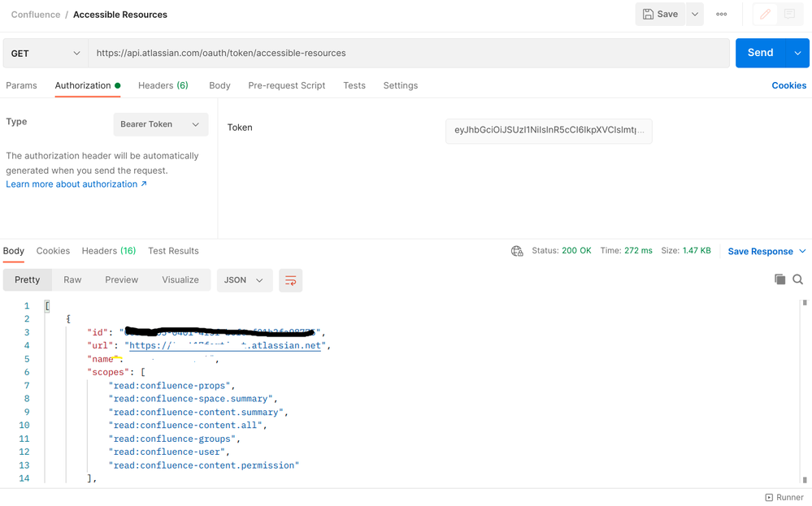Click "read:confluence-space.summary" scope text
The height and width of the screenshot is (506, 812).
(x=190, y=399)
